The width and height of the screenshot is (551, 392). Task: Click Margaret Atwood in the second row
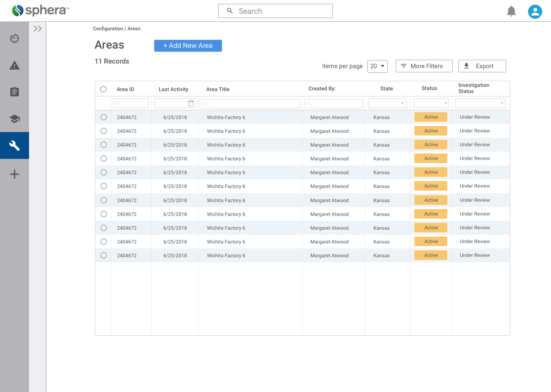[329, 131]
